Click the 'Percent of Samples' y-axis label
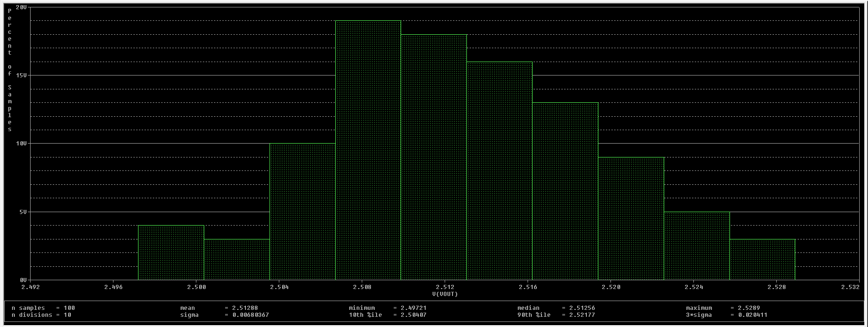 [10, 69]
